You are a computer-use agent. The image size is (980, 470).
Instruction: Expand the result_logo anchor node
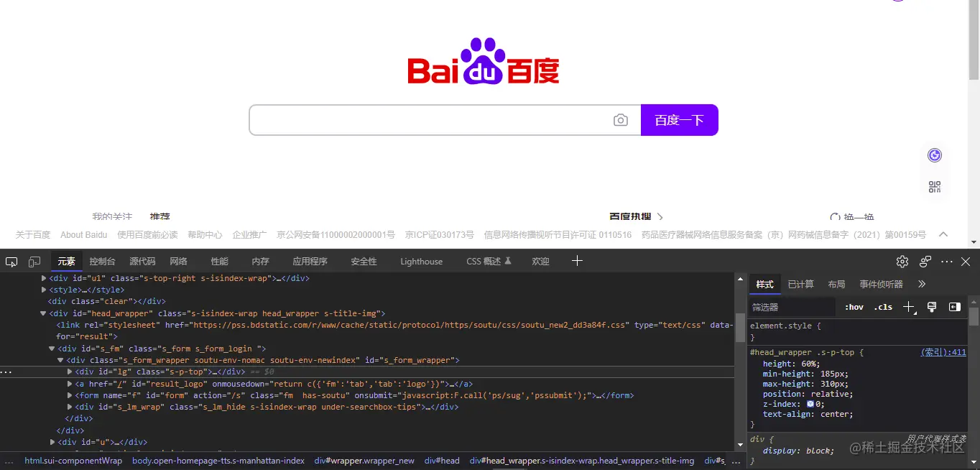(70, 384)
